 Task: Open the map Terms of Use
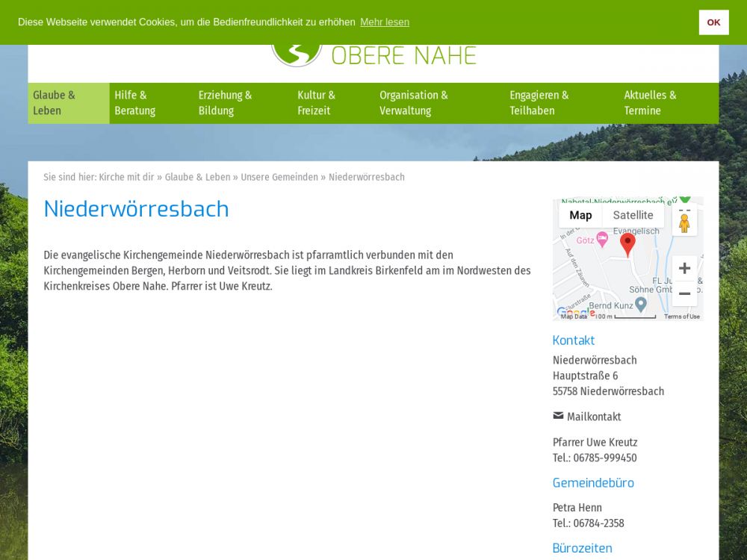(x=681, y=317)
